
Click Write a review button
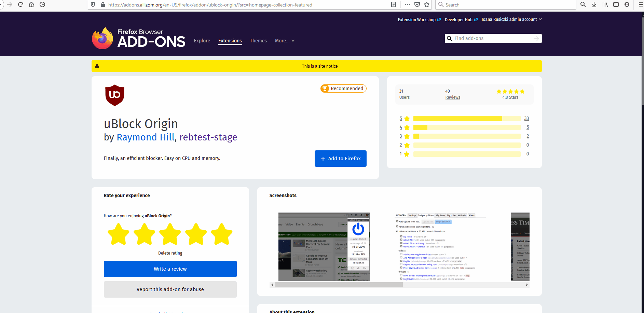tap(170, 269)
